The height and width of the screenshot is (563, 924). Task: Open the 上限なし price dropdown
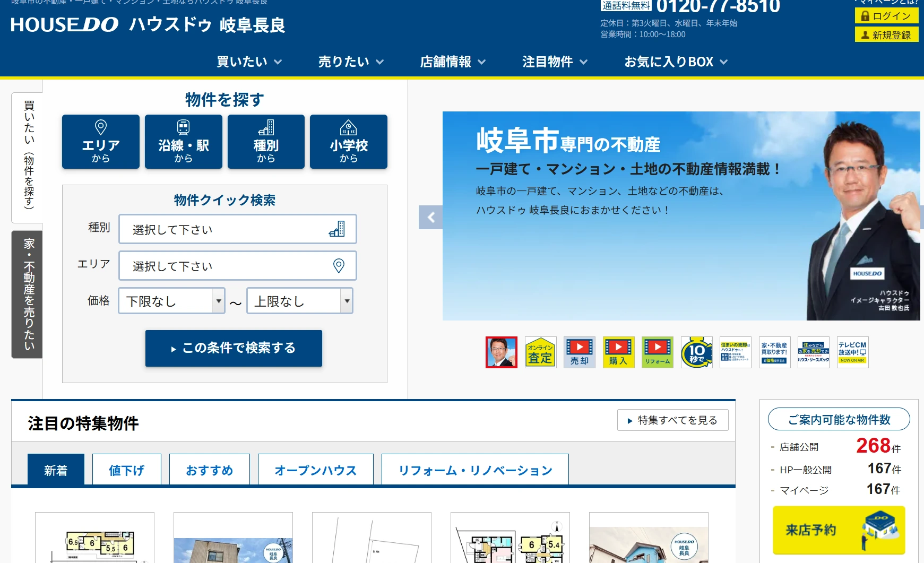coord(300,301)
